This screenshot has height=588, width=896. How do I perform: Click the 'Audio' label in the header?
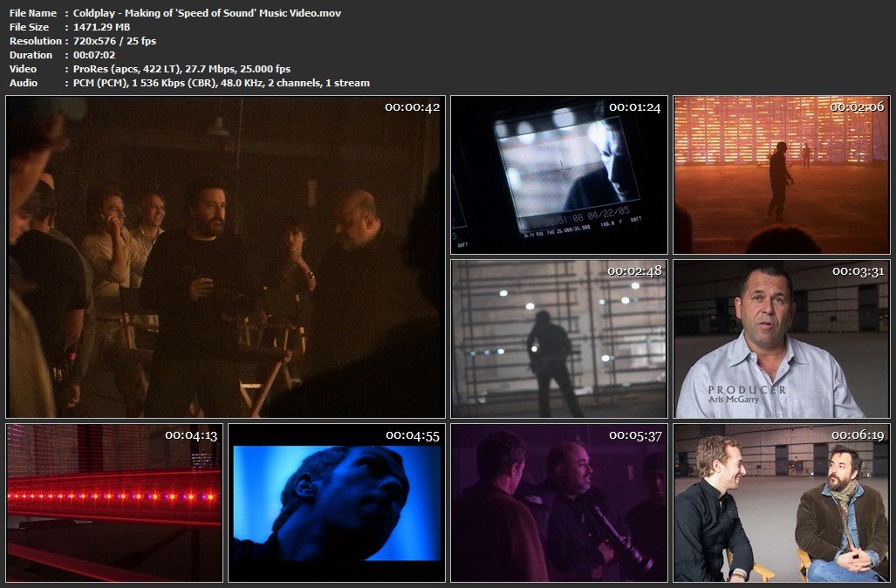pyautogui.click(x=24, y=83)
